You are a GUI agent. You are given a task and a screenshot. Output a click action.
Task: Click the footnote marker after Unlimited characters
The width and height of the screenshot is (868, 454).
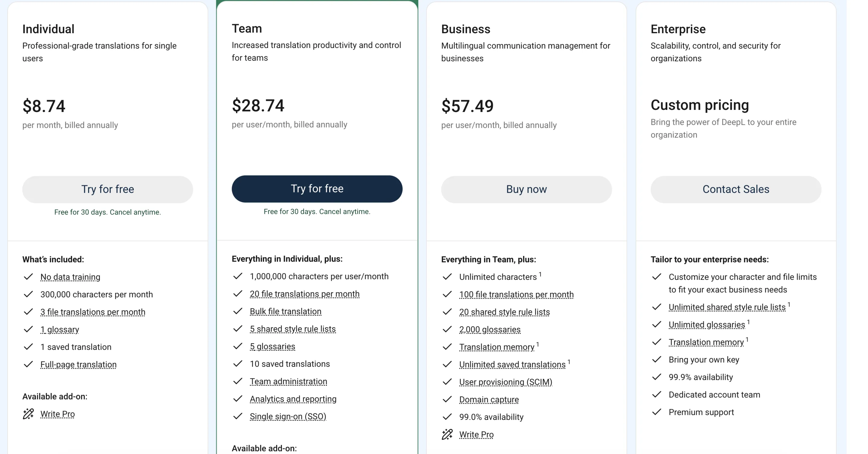point(540,274)
